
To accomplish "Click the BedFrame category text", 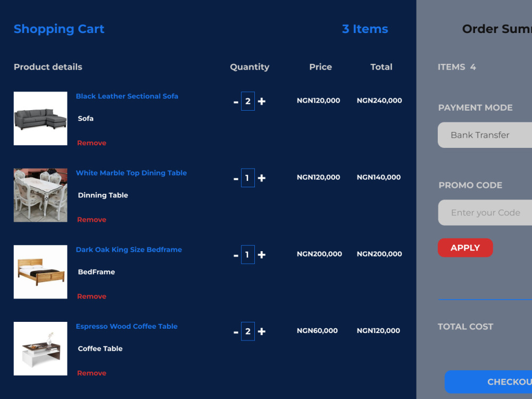I will (96, 272).
